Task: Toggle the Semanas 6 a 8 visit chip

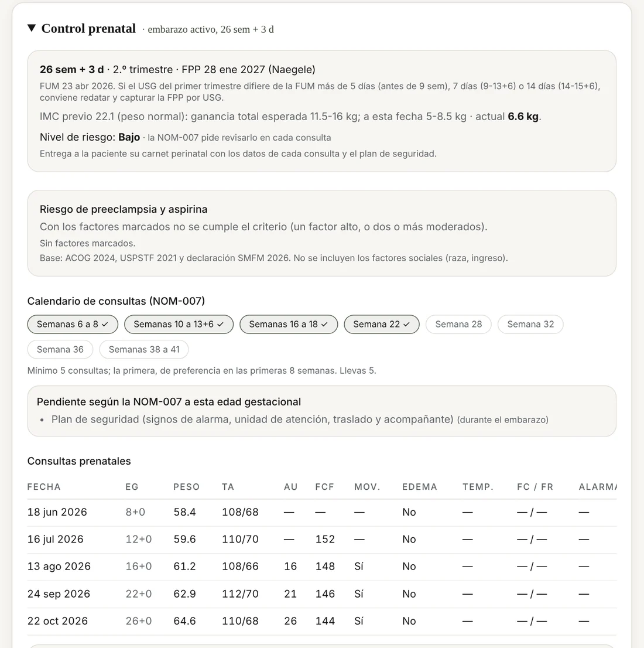Action: coord(73,325)
